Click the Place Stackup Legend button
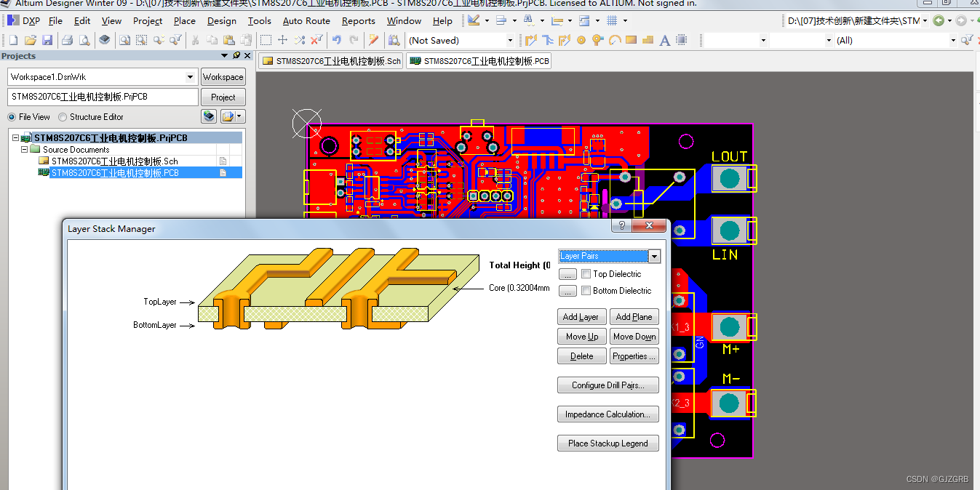This screenshot has width=980, height=490. pyautogui.click(x=608, y=443)
